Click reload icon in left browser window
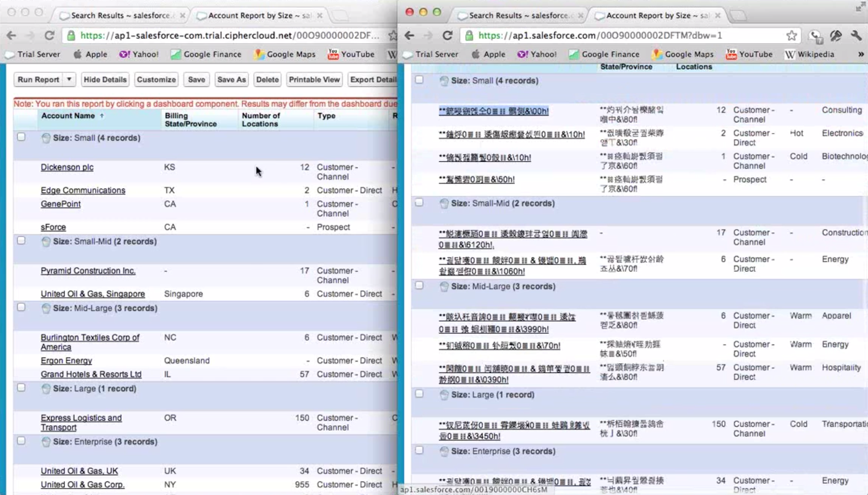Viewport: 868px width, 495px height. coord(49,35)
